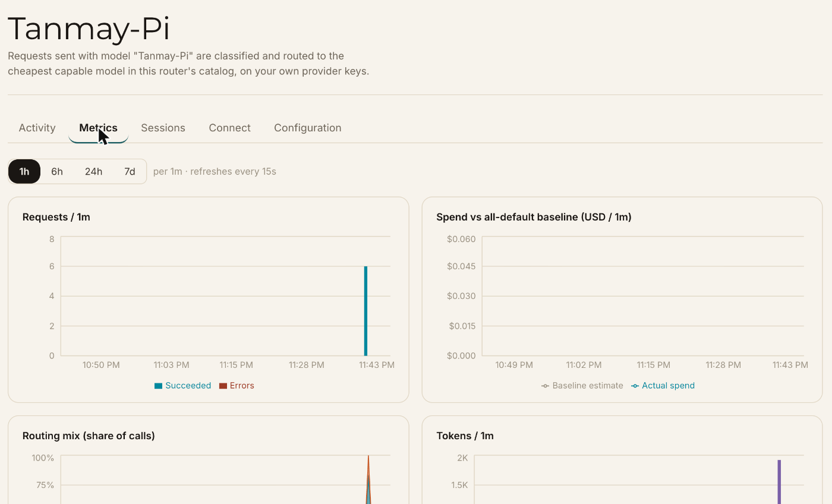The image size is (832, 504).
Task: Click the "10:50 PM" axis label
Action: coord(101,365)
